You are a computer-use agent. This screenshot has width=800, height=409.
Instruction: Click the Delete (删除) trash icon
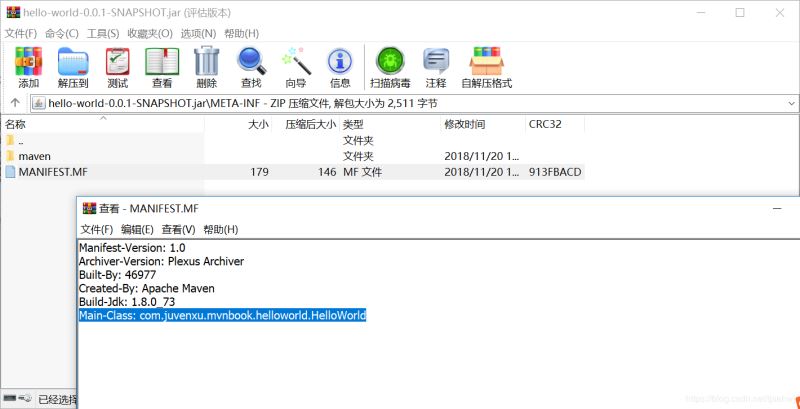click(x=207, y=61)
